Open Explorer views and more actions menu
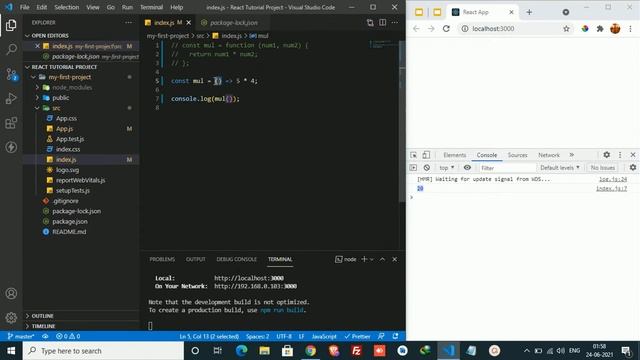The height and width of the screenshot is (360, 640). point(129,22)
